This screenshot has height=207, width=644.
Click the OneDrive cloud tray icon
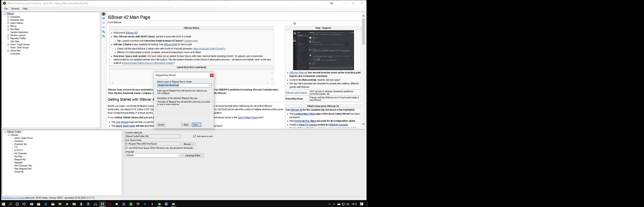[339, 204]
